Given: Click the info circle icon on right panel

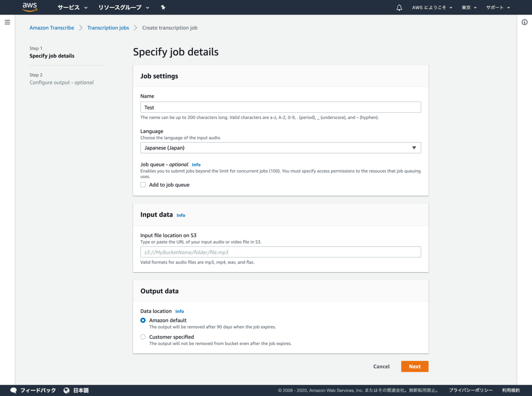Looking at the screenshot, I should 524,22.
